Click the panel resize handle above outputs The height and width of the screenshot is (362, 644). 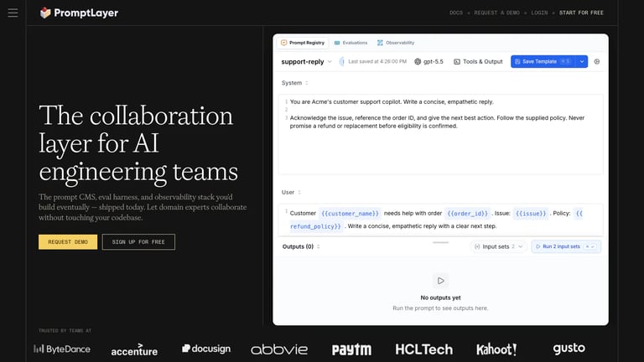pyautogui.click(x=441, y=242)
